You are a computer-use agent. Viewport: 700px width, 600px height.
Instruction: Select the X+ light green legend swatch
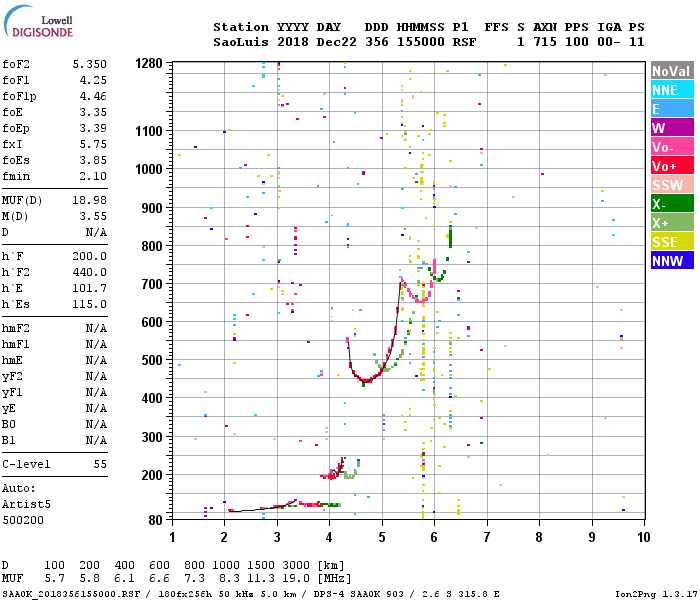point(672,223)
